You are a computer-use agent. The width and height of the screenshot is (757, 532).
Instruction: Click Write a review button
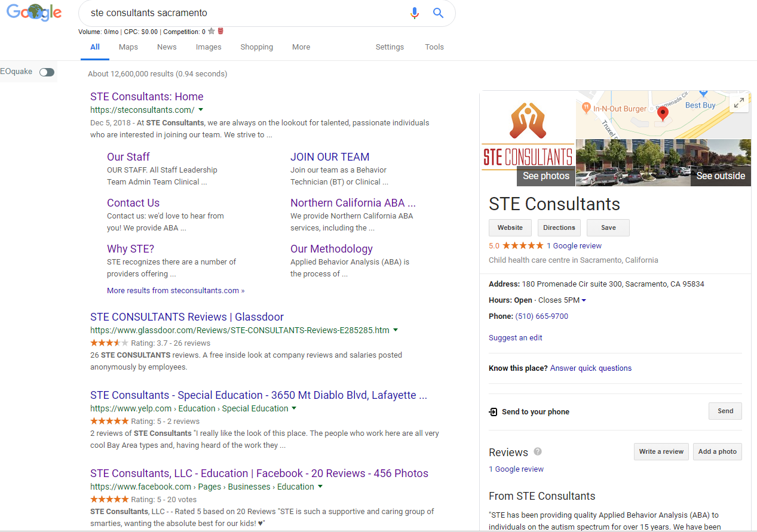(x=661, y=451)
